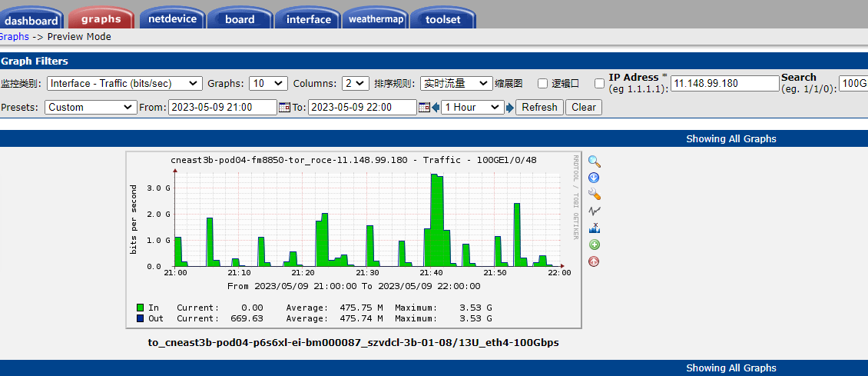The height and width of the screenshot is (376, 868).
Task: Toggle the 缩展图 checkbox
Action: (x=543, y=84)
